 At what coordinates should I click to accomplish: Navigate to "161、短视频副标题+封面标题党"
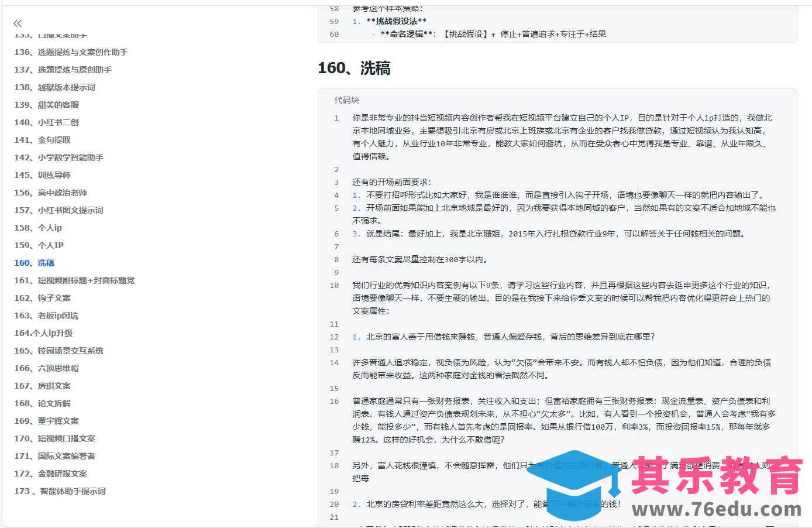tap(74, 280)
